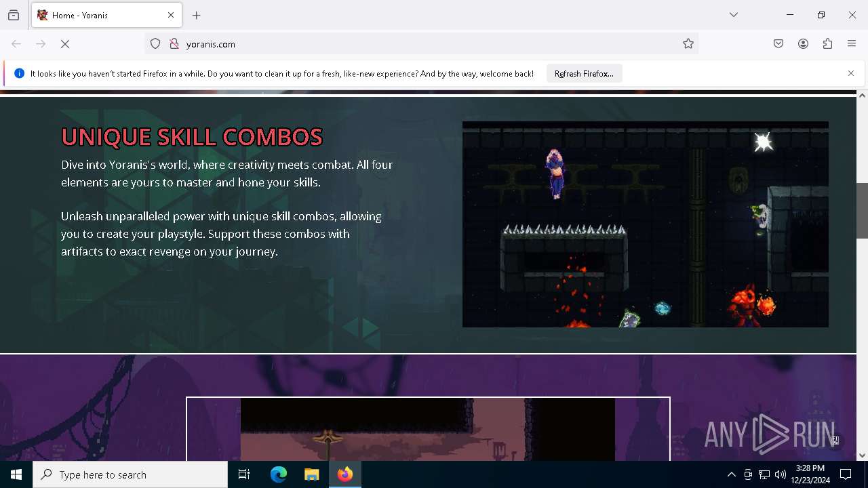Open the Action Center notifications icon
Viewport: 868px width, 488px height.
tap(846, 474)
